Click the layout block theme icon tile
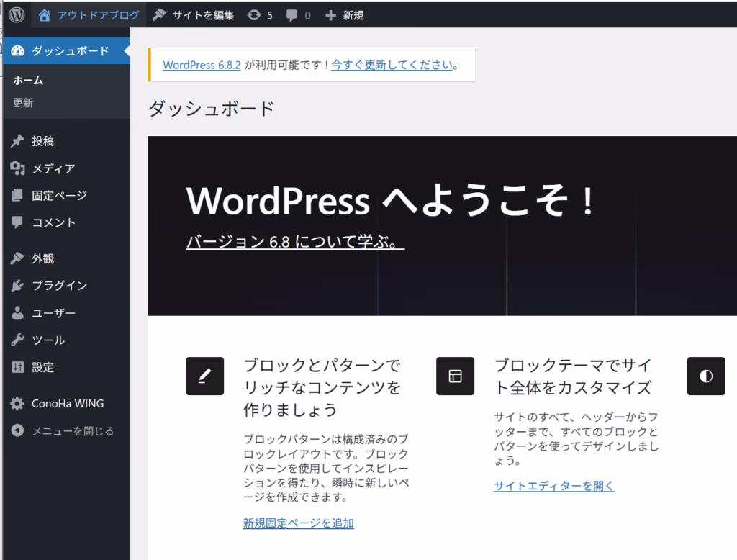Viewport: 737px width, 560px height. (455, 376)
